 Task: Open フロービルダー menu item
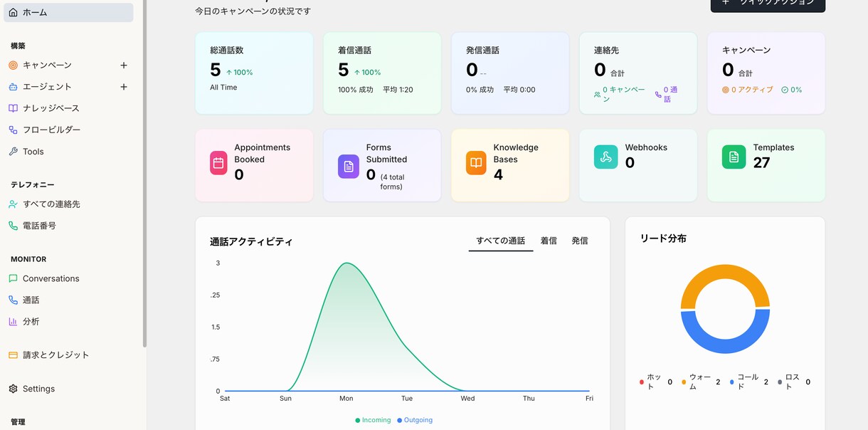pyautogui.click(x=68, y=130)
